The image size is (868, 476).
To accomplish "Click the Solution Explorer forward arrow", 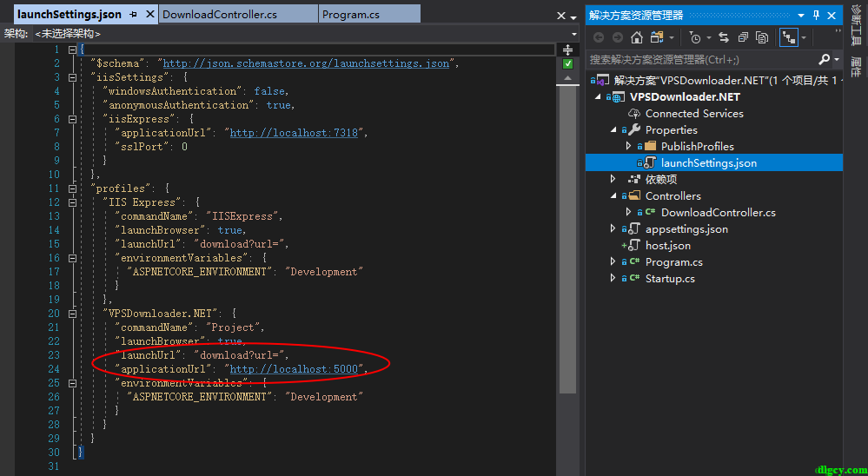I will (x=617, y=37).
